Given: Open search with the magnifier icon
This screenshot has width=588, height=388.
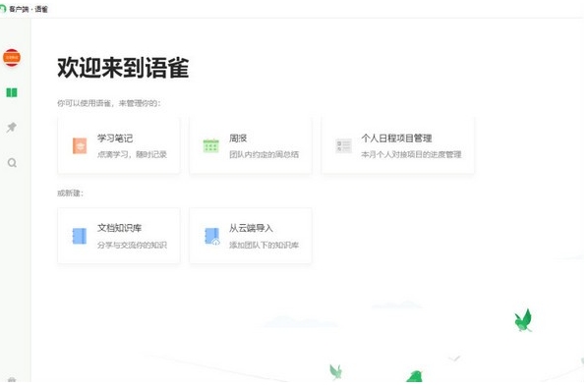Looking at the screenshot, I should (12, 162).
